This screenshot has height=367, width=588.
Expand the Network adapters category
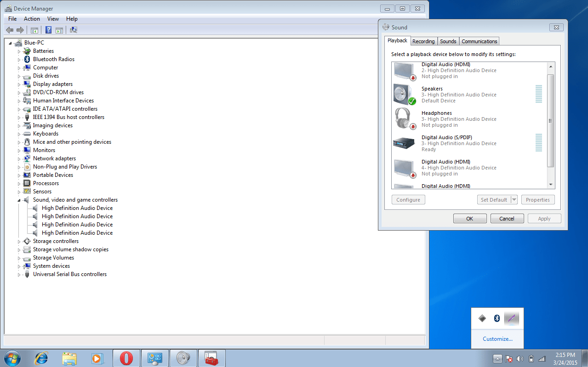click(x=18, y=158)
